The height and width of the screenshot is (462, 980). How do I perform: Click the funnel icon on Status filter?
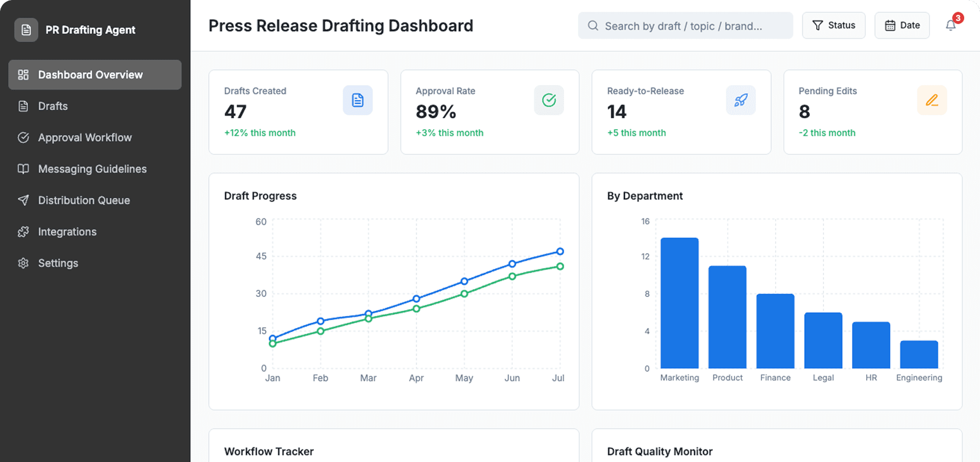click(x=818, y=25)
